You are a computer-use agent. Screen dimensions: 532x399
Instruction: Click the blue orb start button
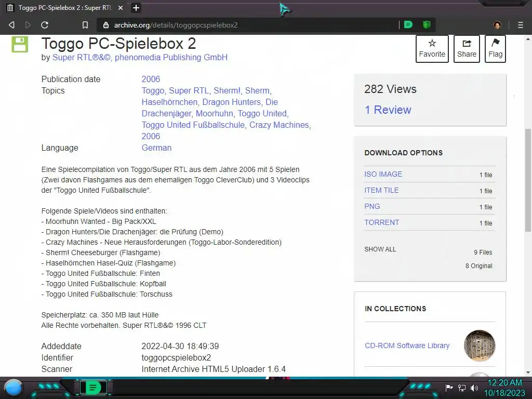click(14, 388)
